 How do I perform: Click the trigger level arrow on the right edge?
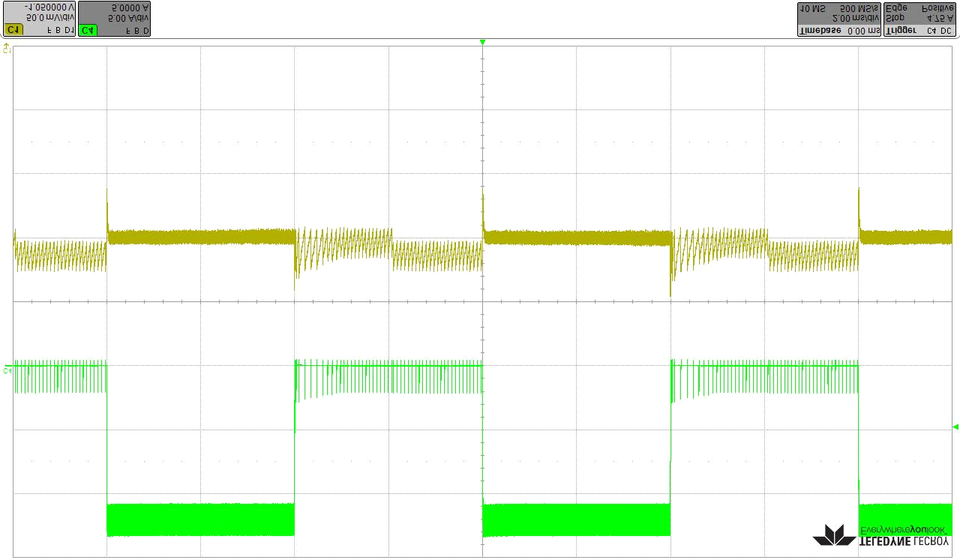tap(955, 427)
